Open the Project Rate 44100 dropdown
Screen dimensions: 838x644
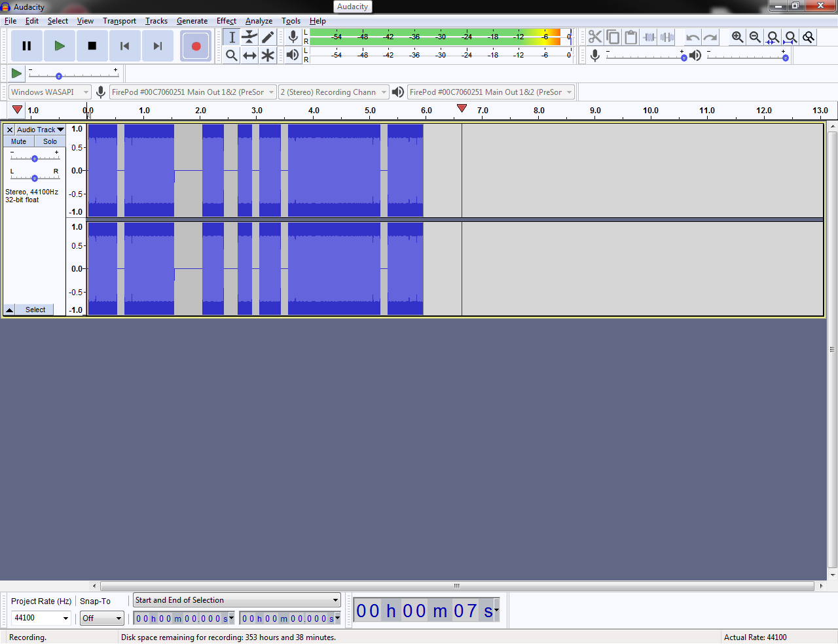65,618
